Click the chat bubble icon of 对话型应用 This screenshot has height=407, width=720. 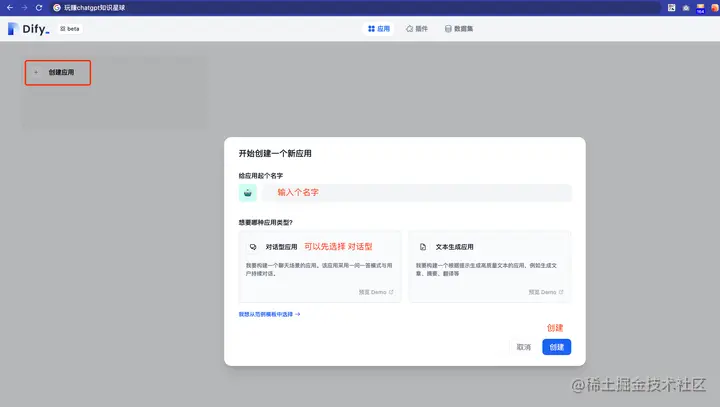[x=253, y=247]
